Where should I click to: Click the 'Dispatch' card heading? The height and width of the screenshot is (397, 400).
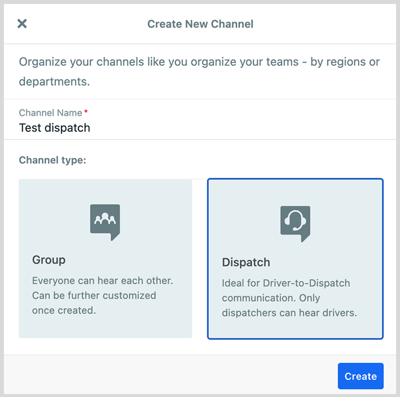pos(246,262)
